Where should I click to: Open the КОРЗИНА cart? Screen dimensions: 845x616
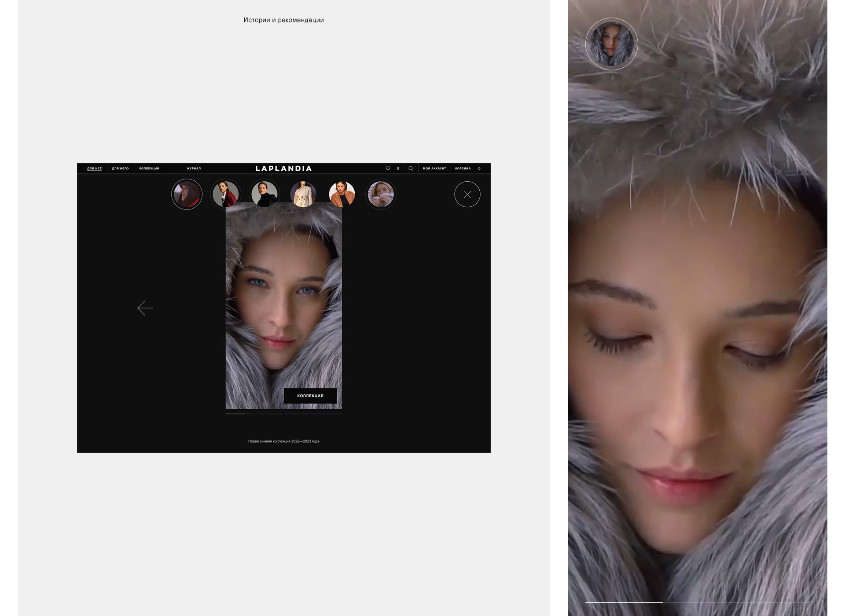coord(463,169)
